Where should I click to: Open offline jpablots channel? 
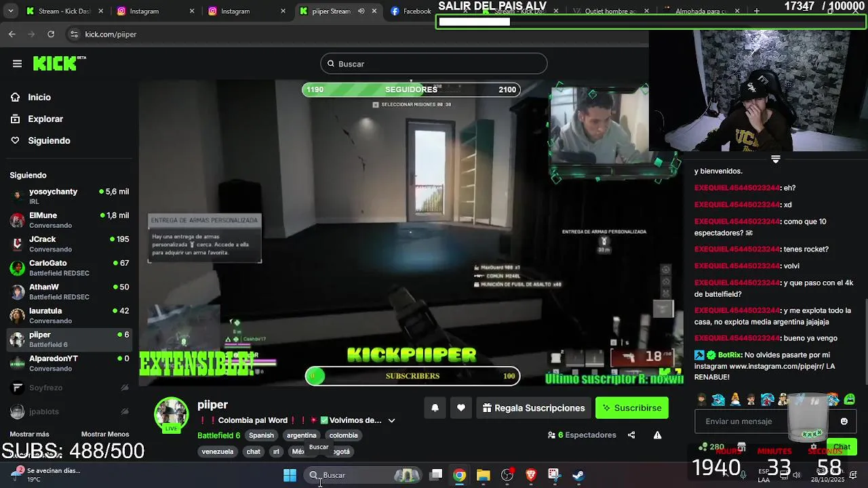click(x=69, y=411)
